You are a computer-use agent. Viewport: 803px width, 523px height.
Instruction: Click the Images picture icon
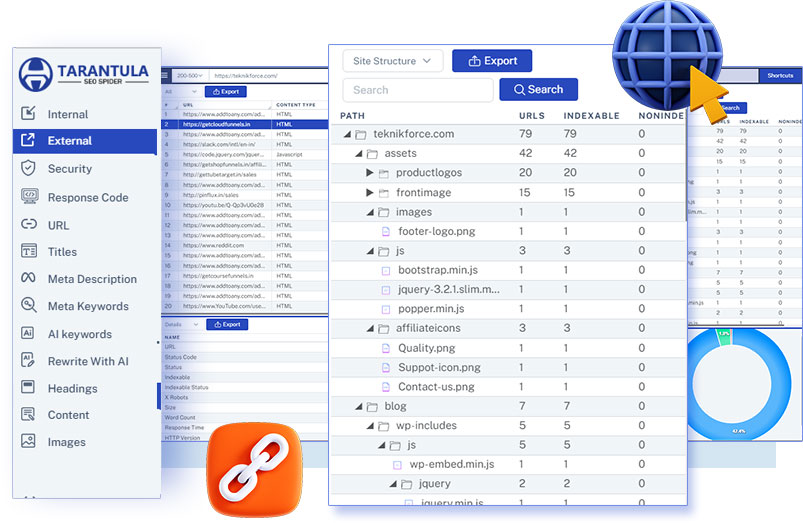coord(28,441)
